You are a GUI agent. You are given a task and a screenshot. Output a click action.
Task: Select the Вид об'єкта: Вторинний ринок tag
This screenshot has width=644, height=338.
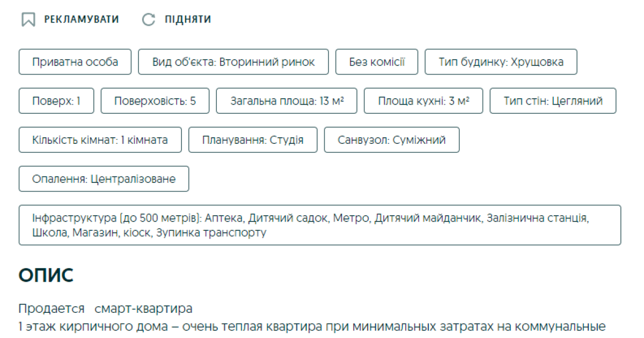click(x=233, y=62)
